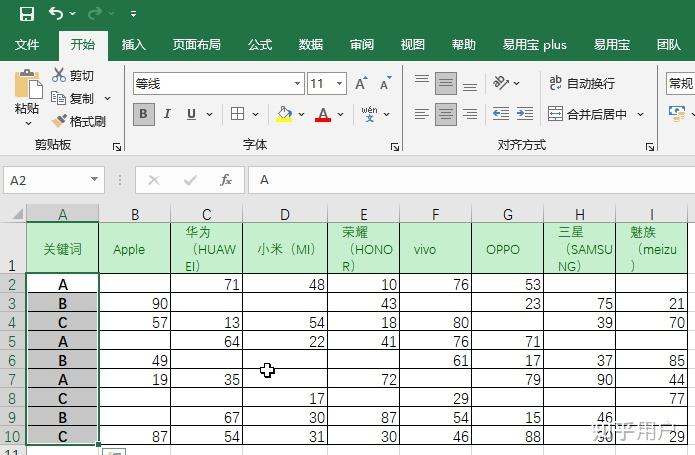Expand the 粘贴 options arrow
Viewport: 695px width, 455px height.
27,123
